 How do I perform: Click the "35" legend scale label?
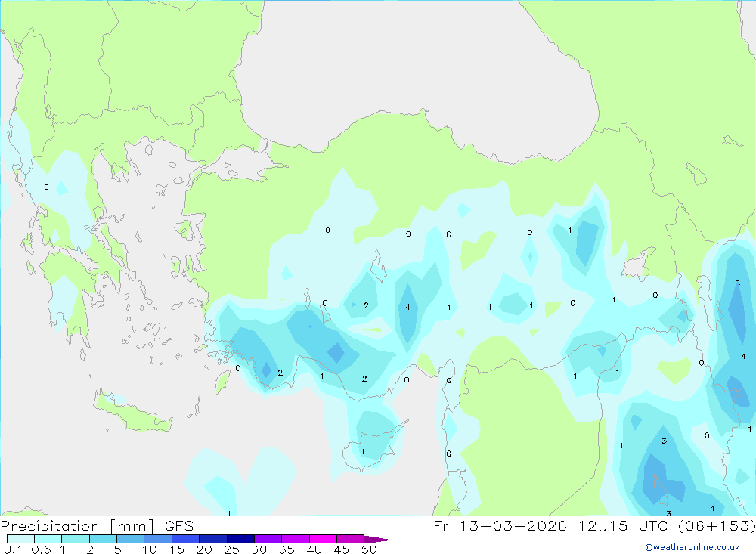point(287,549)
